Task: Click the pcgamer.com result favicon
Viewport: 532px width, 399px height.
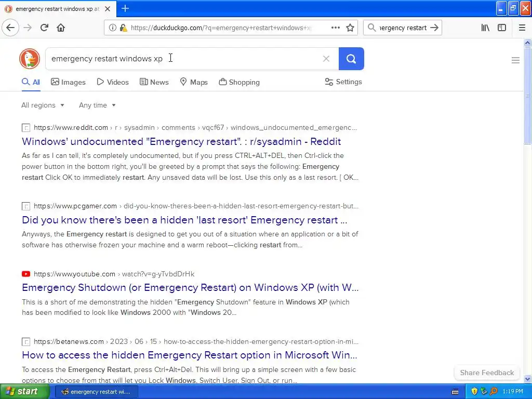Action: coord(26,206)
